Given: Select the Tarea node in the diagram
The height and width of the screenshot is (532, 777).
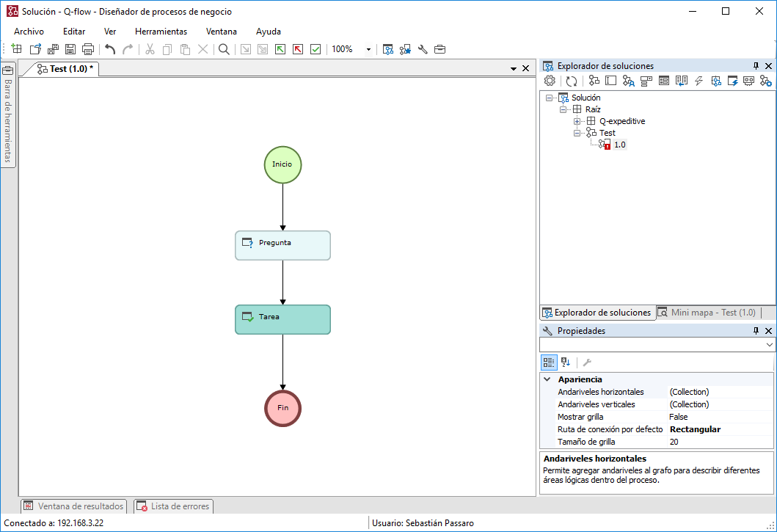Looking at the screenshot, I should [x=282, y=320].
